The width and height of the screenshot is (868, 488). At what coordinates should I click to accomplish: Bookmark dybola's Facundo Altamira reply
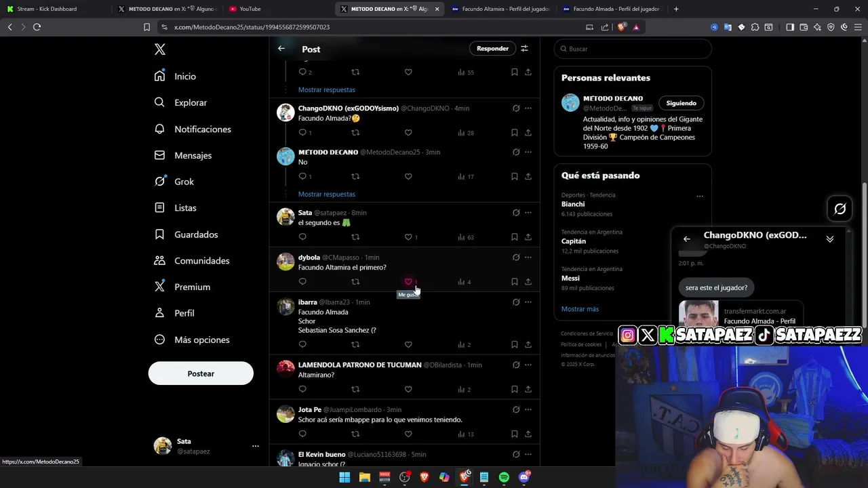(515, 282)
